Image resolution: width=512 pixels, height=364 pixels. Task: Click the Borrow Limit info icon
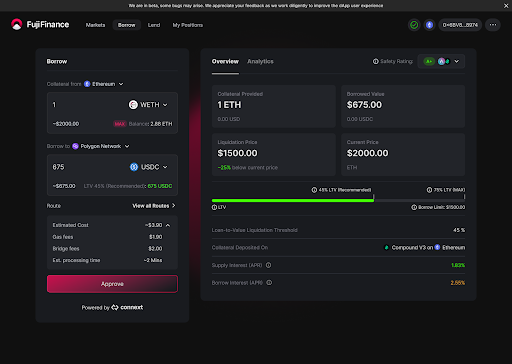click(x=414, y=207)
